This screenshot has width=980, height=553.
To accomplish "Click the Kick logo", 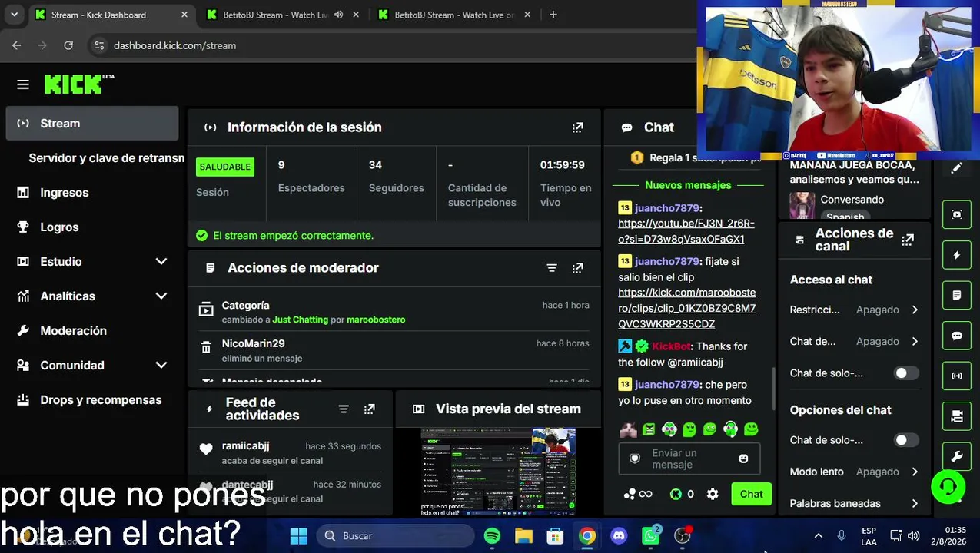I will click(78, 84).
